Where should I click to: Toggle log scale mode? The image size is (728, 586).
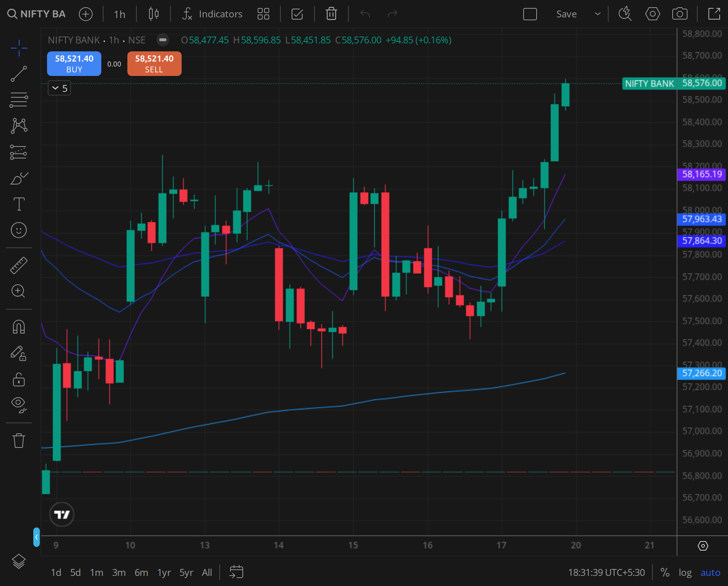click(685, 573)
